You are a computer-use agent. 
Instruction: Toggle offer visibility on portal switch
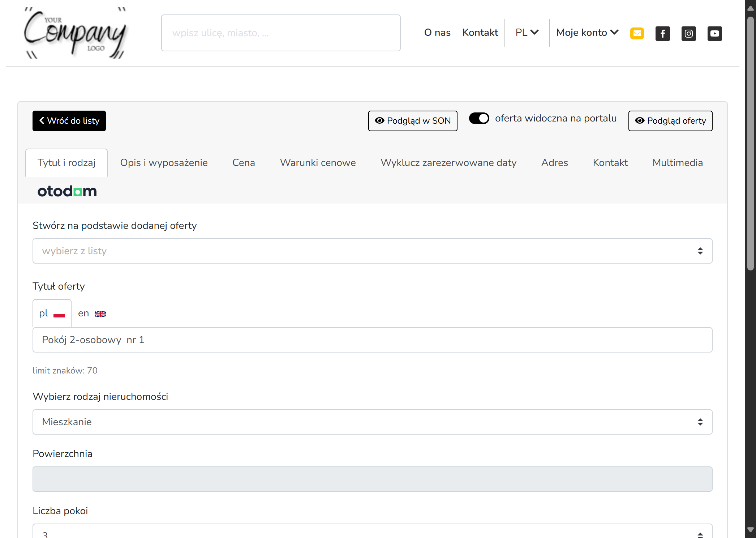coord(479,118)
